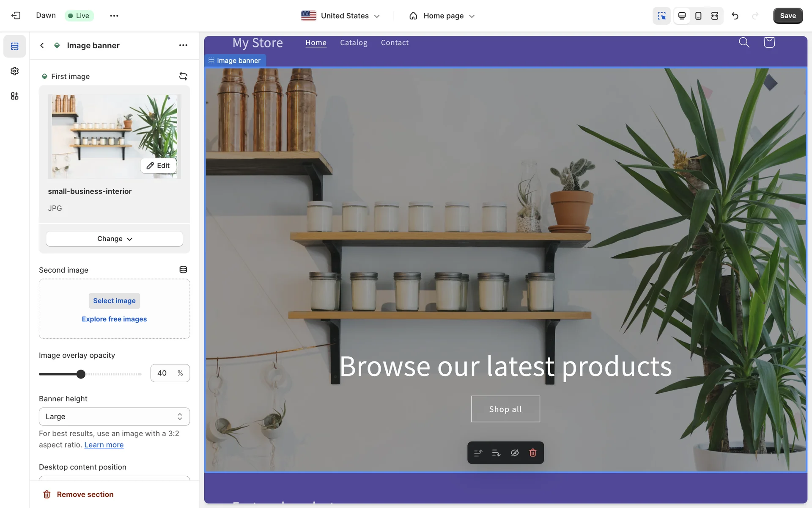Toggle the preview inspector selection tool

tap(661, 16)
